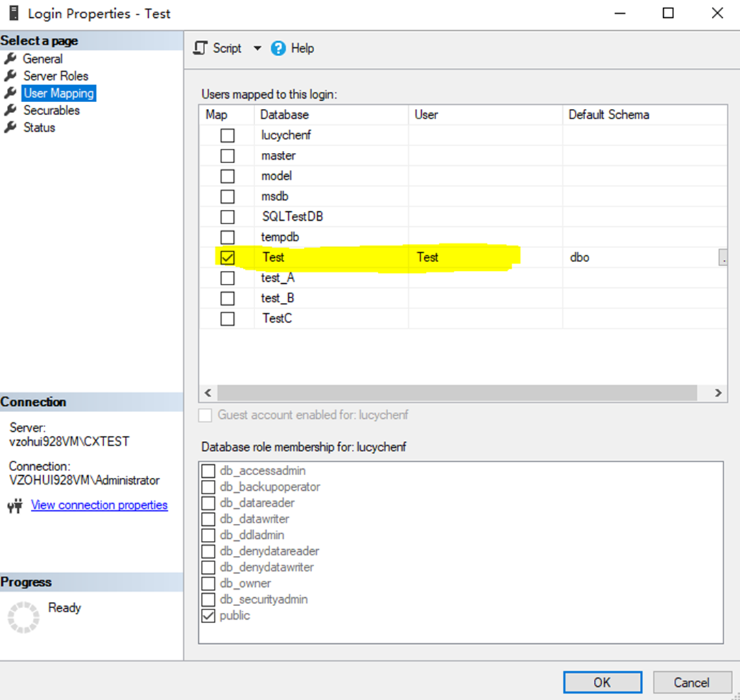740x700 pixels.
Task: Click the right arrow of horizontal scrollbar
Action: (718, 392)
